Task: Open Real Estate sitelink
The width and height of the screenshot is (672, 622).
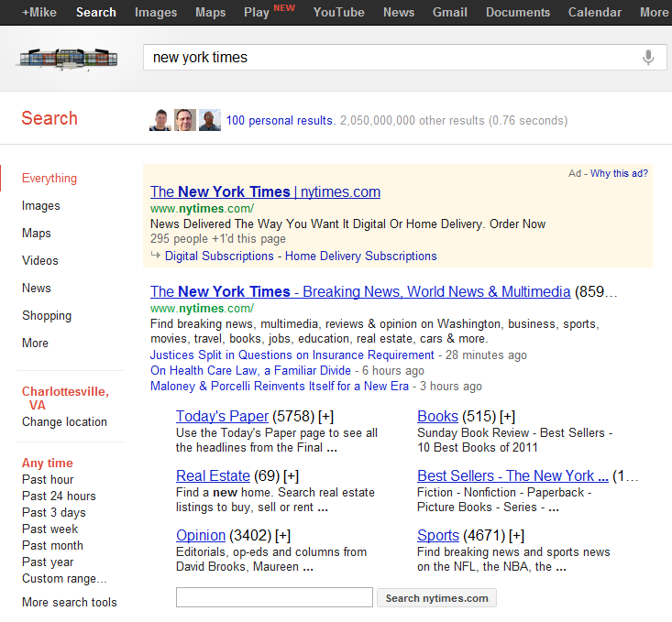Action: pyautogui.click(x=213, y=476)
